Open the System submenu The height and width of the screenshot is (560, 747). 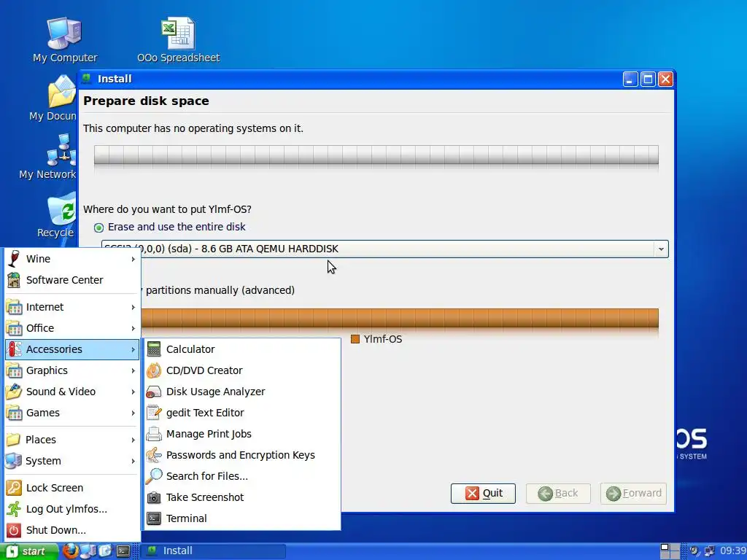click(x=72, y=461)
